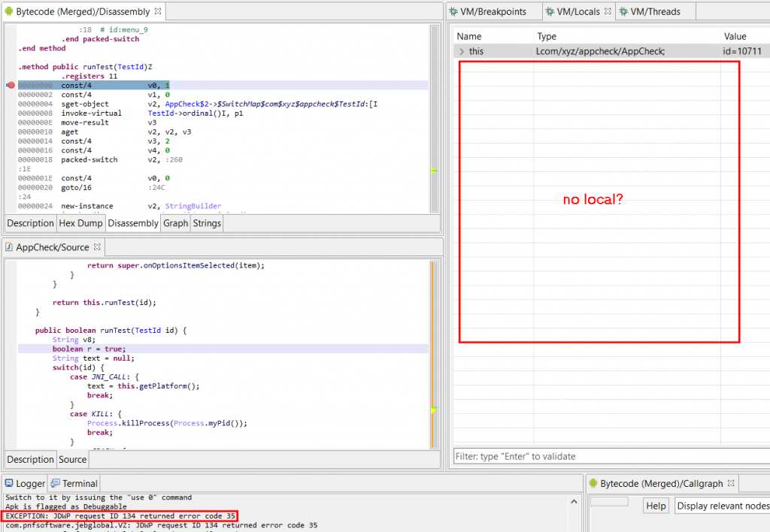This screenshot has height=532, width=770.
Task: Click the 'Apk is flagged as Debuggable' log line
Action: tap(66, 506)
